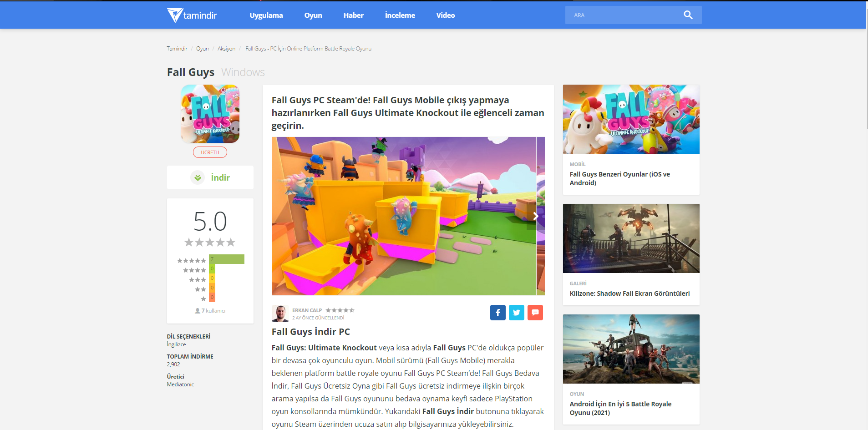This screenshot has width=868, height=430.
Task: Go to Aksiyon breadcrumb link
Action: pyautogui.click(x=227, y=49)
